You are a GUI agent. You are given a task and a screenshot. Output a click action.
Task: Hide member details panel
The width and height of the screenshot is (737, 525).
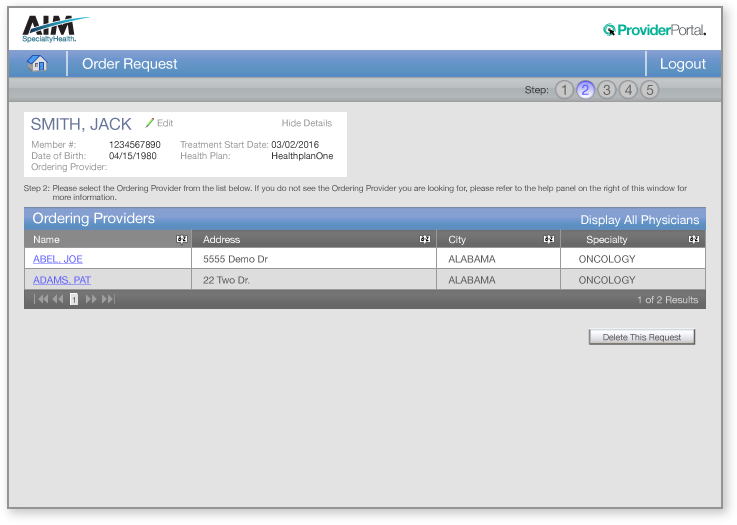pyautogui.click(x=306, y=123)
